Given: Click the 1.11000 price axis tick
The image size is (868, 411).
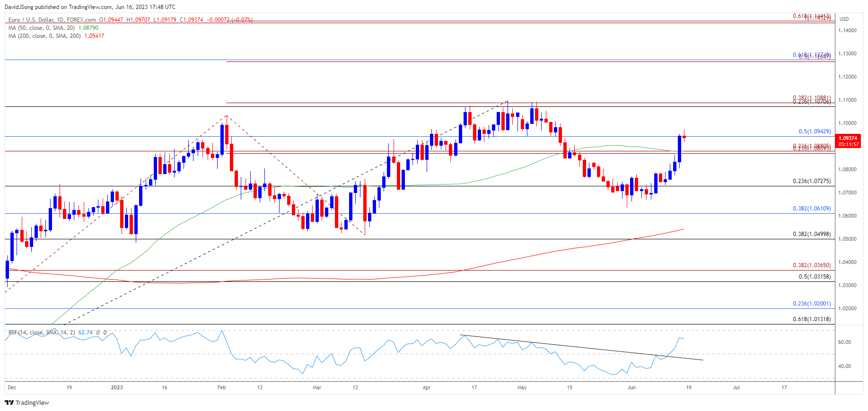Looking at the screenshot, I should point(847,100).
